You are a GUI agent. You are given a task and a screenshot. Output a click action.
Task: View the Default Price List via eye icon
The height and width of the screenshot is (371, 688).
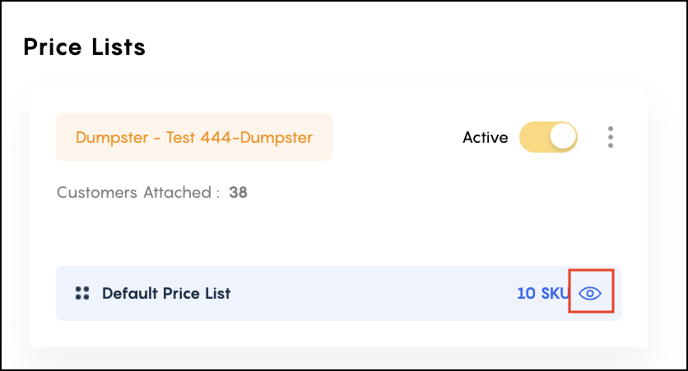(x=590, y=293)
